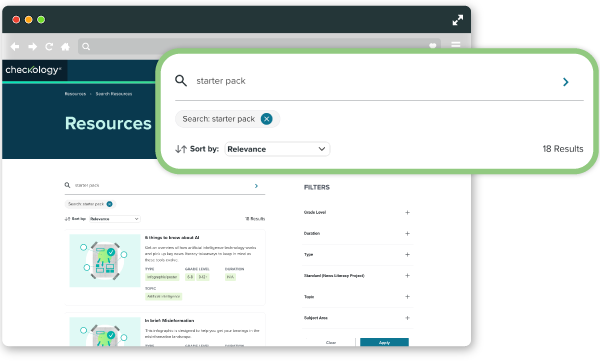Open the 'In brief: Misinformation' title
This screenshot has height=362, width=600.
pos(169,321)
